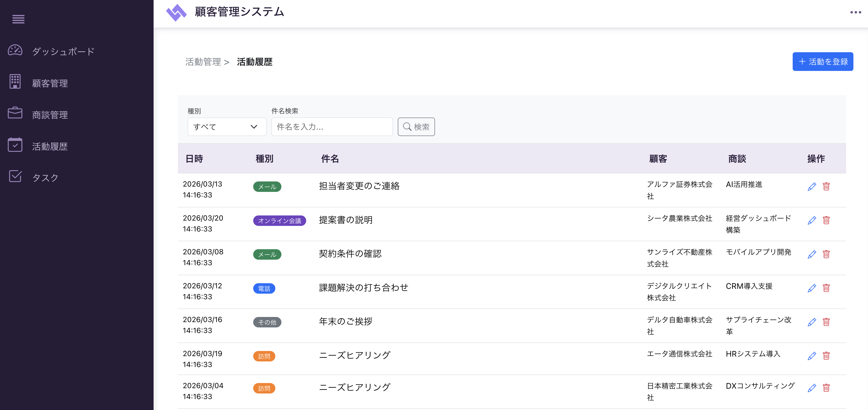Click the purple app logo
This screenshot has height=410, width=868.
[x=176, y=12]
